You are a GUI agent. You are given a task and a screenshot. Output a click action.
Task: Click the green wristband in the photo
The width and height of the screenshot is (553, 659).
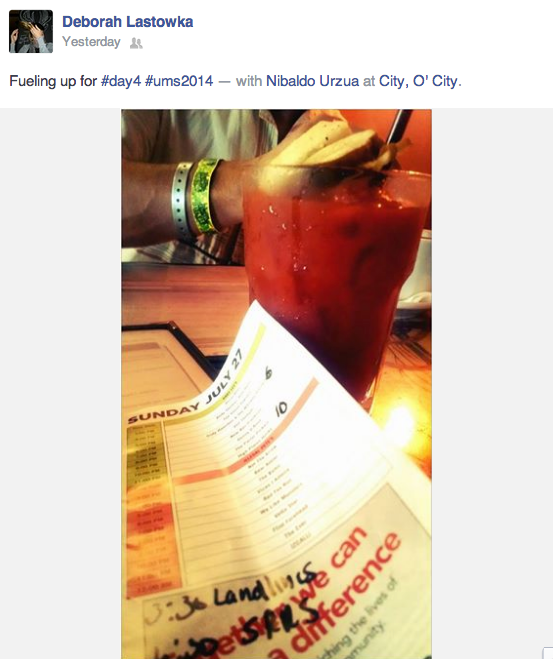[205, 195]
